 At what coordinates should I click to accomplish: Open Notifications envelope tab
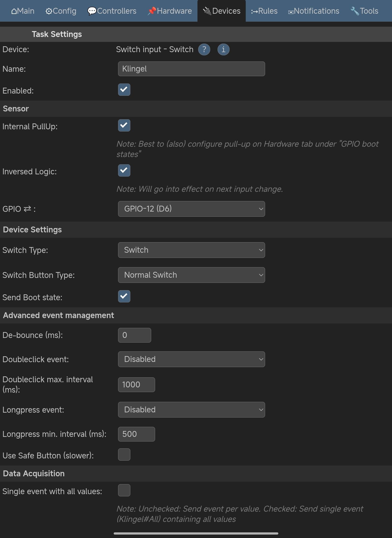point(314,11)
